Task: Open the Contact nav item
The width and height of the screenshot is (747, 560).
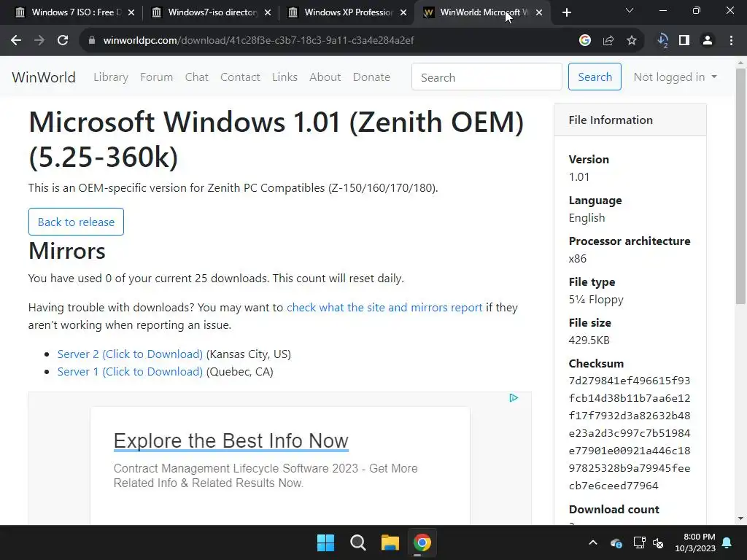Action: click(240, 77)
